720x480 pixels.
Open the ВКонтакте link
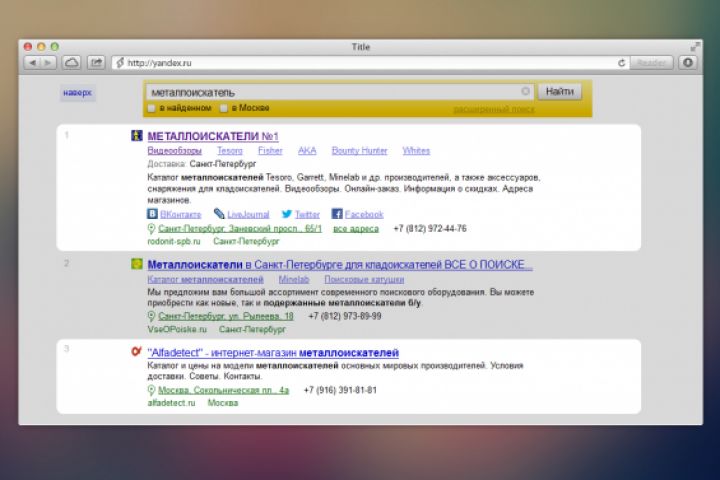click(180, 215)
